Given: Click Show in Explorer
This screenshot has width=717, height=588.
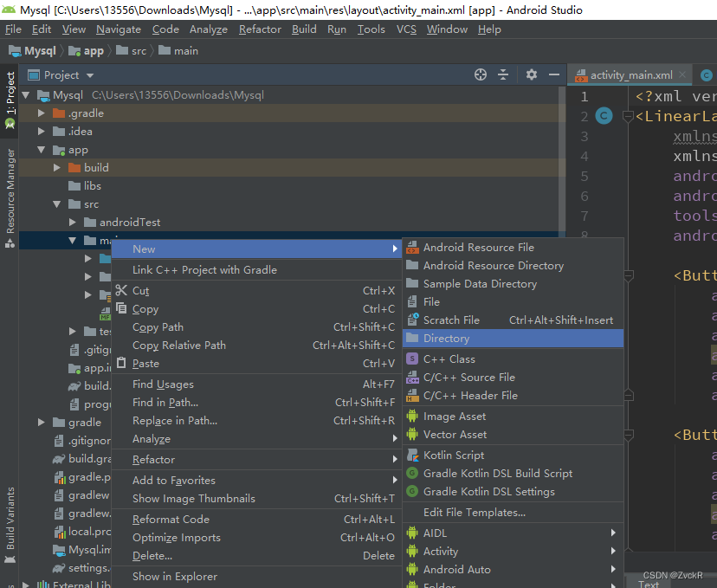Looking at the screenshot, I should [x=256, y=576].
